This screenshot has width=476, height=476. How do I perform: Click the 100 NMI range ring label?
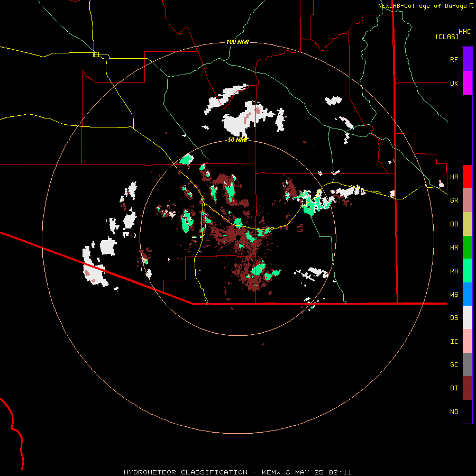[237, 42]
